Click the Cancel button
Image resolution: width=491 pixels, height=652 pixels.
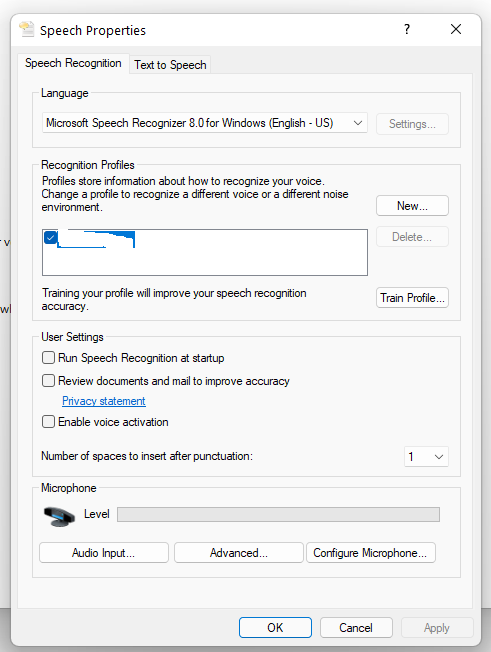356,627
